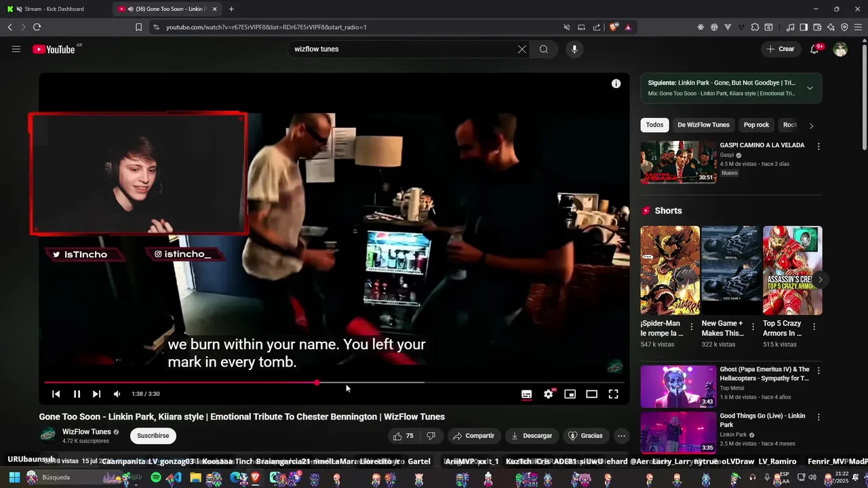Mute the video volume
This screenshot has height=488, width=868.
(x=117, y=394)
